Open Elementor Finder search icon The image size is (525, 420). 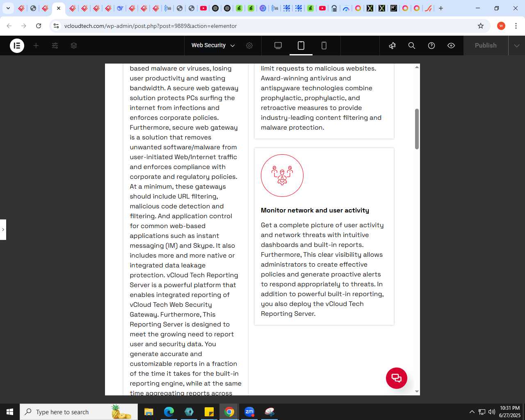[x=412, y=46]
